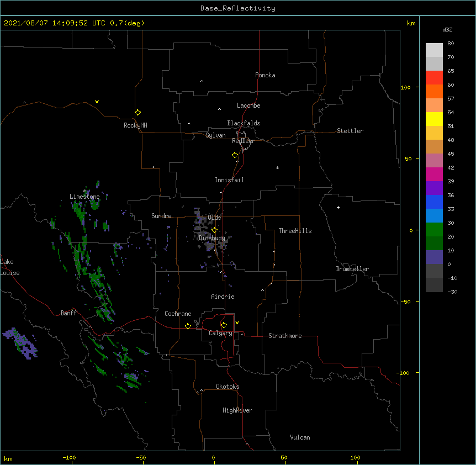Click the -50 label on the vertical axis
Image resolution: width=476 pixels, height=465 pixels.
coord(405,302)
